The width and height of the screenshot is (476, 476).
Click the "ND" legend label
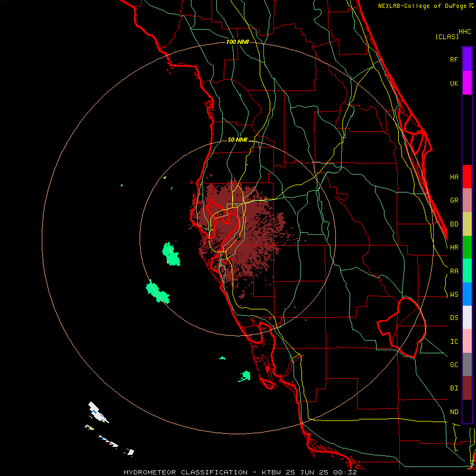point(454,412)
